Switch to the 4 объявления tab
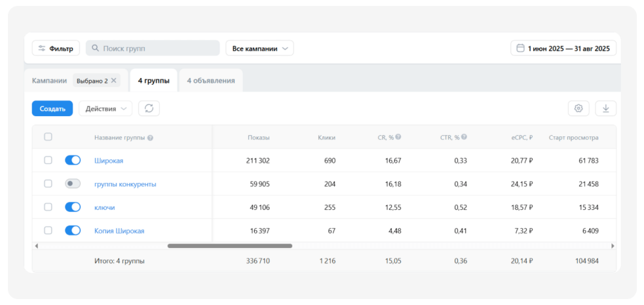644x305 pixels. (210, 81)
